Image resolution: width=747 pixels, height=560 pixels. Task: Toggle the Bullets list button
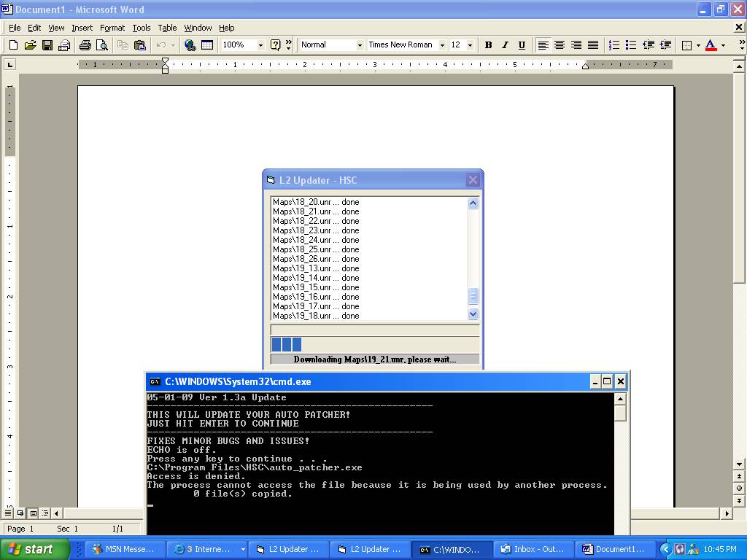[631, 44]
